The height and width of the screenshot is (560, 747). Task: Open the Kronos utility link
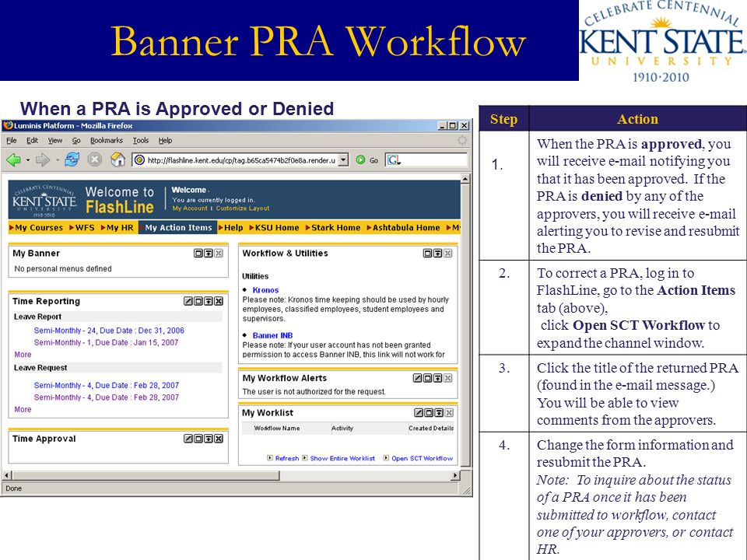pyautogui.click(x=265, y=290)
